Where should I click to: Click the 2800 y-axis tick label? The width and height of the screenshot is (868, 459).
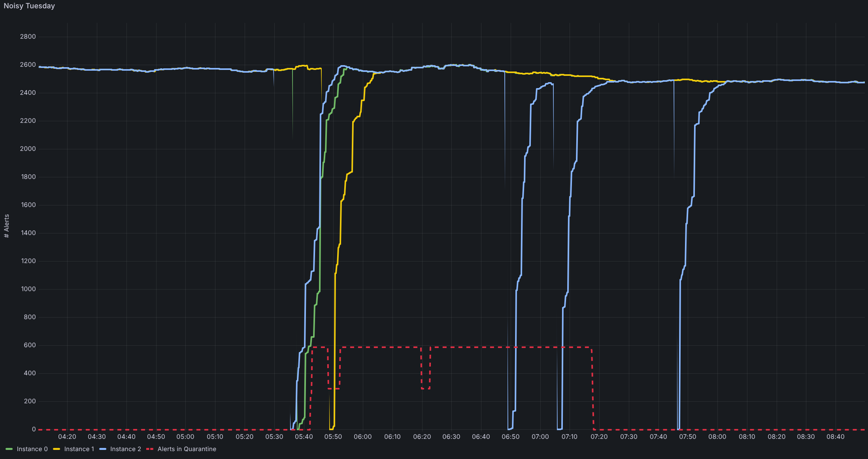28,37
